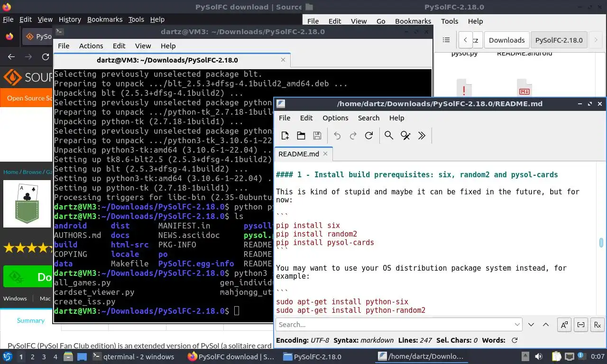The width and height of the screenshot is (607, 364).
Task: Switch file manager view via the list icon
Action: click(x=446, y=40)
